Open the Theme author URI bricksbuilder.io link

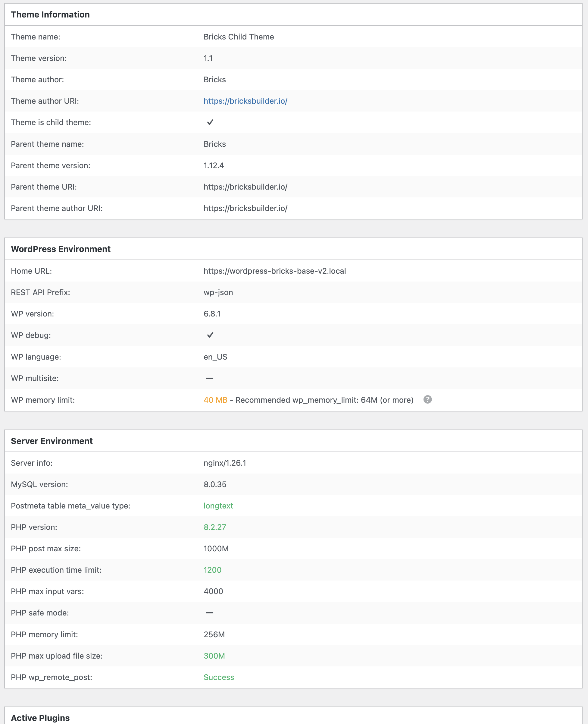[245, 101]
